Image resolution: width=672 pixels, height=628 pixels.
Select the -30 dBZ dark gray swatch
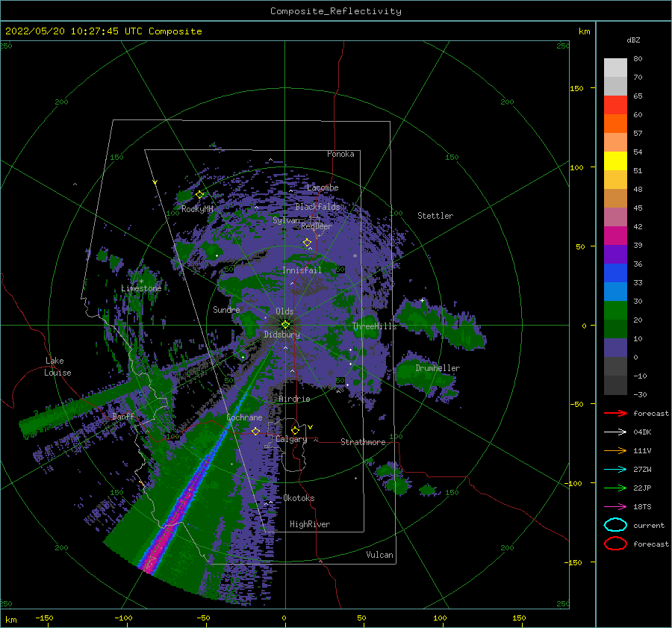pos(615,385)
